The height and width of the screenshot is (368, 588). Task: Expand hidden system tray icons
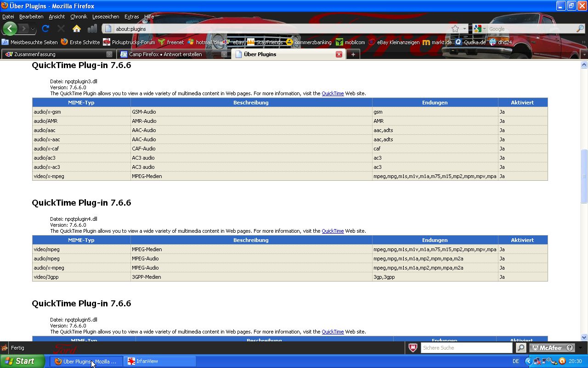pyautogui.click(x=528, y=361)
